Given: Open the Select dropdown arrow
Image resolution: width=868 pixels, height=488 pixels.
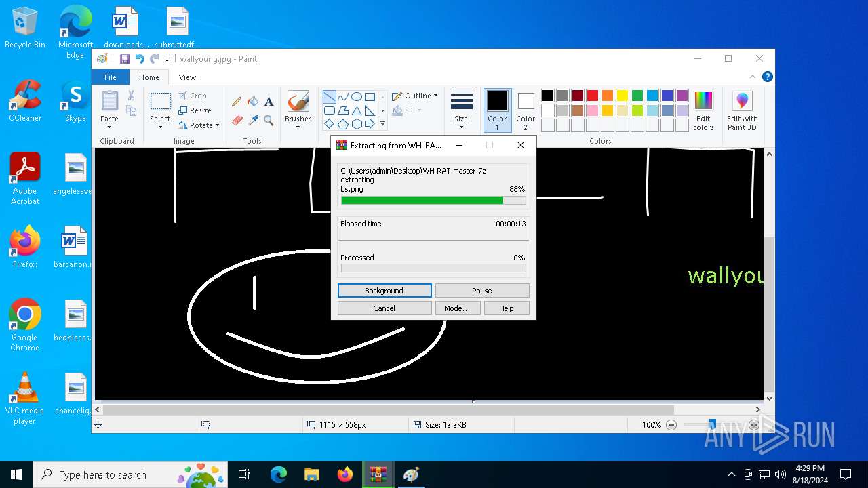Looking at the screenshot, I should (160, 127).
